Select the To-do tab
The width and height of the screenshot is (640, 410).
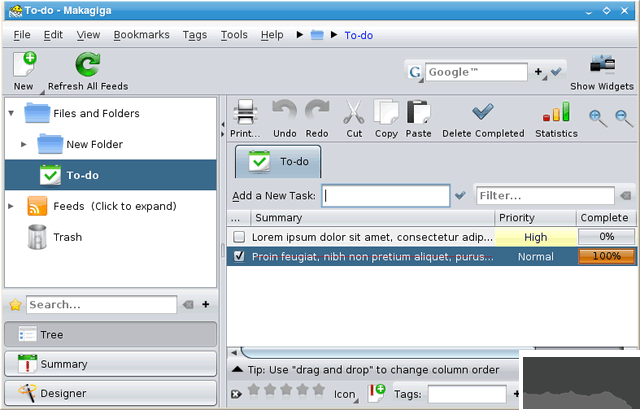278,162
